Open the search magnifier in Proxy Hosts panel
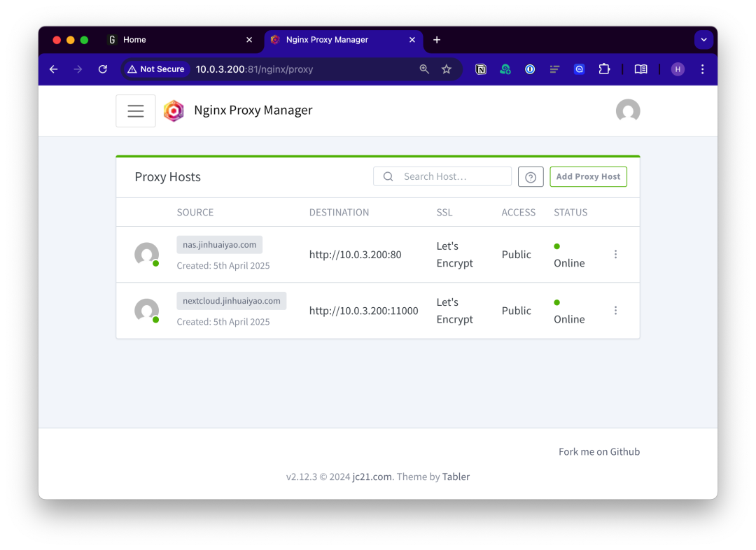 [x=388, y=176]
